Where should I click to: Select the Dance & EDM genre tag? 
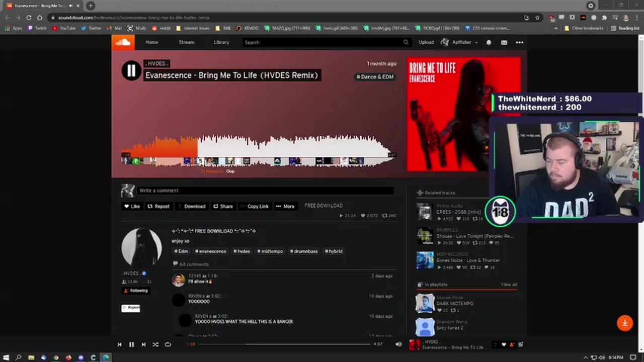tap(375, 76)
